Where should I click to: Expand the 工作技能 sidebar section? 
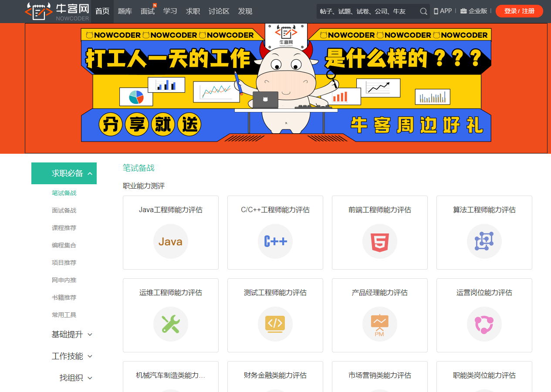72,356
